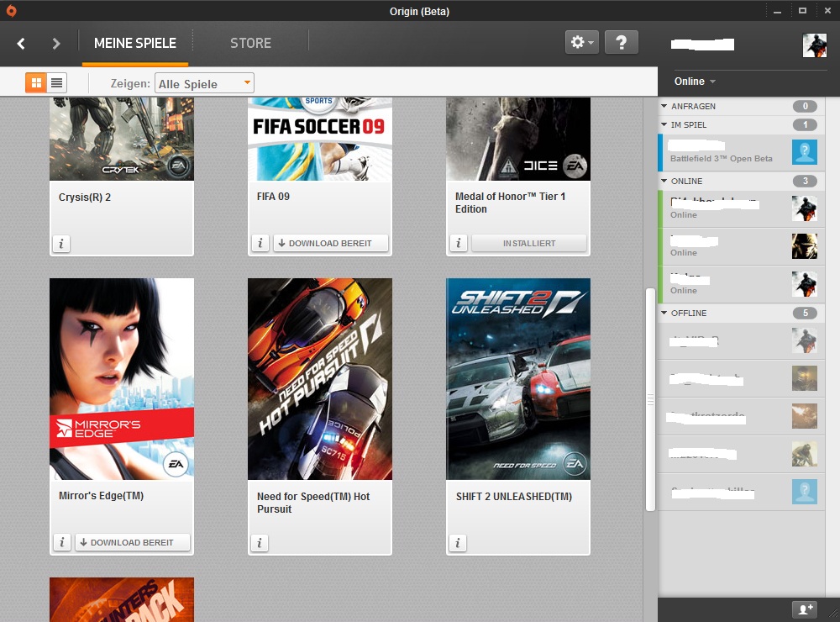This screenshot has width=840, height=622.
Task: Show info for Need for Speed Hot Pursuit
Action: [260, 543]
